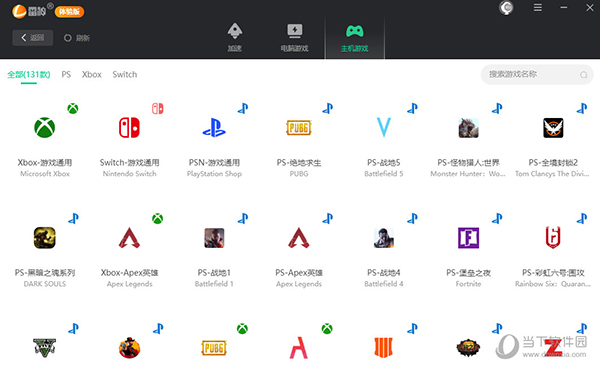Refresh the list with 刷新
The height and width of the screenshot is (371, 600).
[77, 38]
